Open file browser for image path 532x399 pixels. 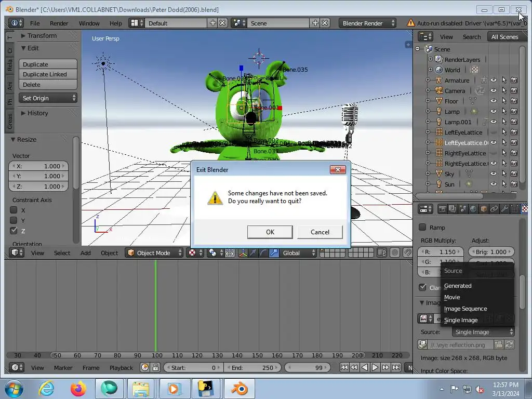[x=499, y=345]
